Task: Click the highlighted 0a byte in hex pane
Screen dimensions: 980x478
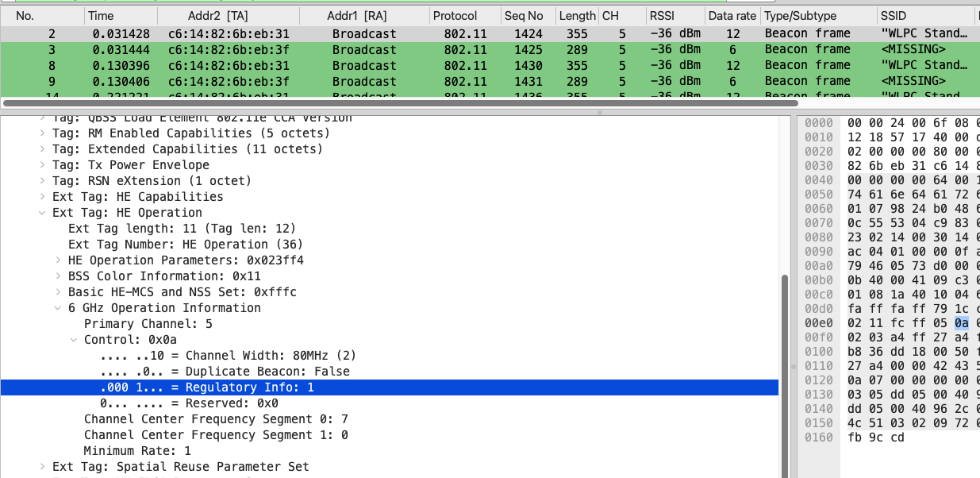Action: point(962,323)
